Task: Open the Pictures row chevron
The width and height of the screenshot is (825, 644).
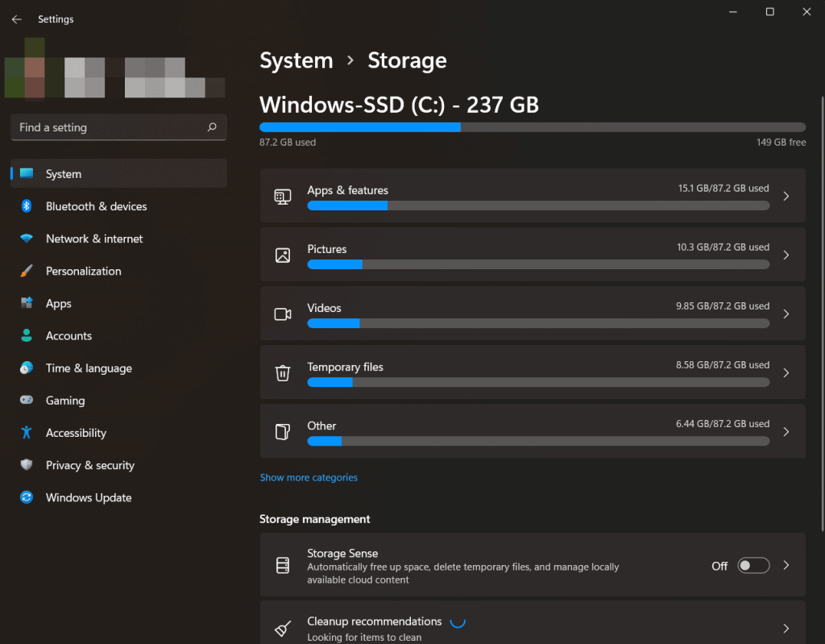Action: click(786, 255)
